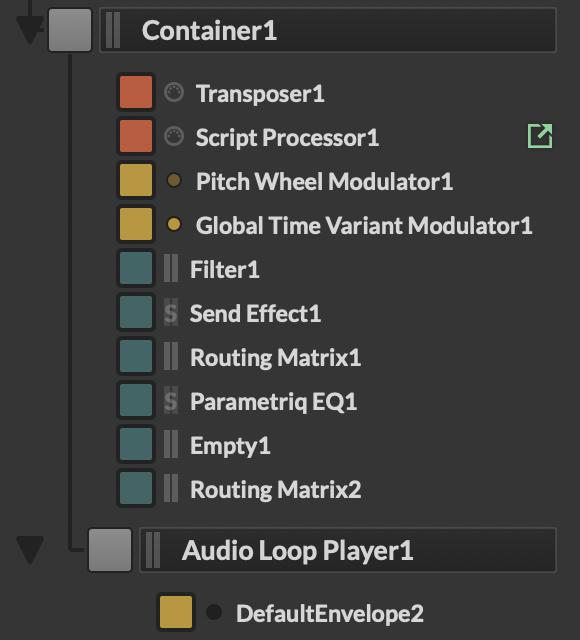Image resolution: width=580 pixels, height=640 pixels.
Task: Click the level bars icon beside Filter1
Action: 171,269
